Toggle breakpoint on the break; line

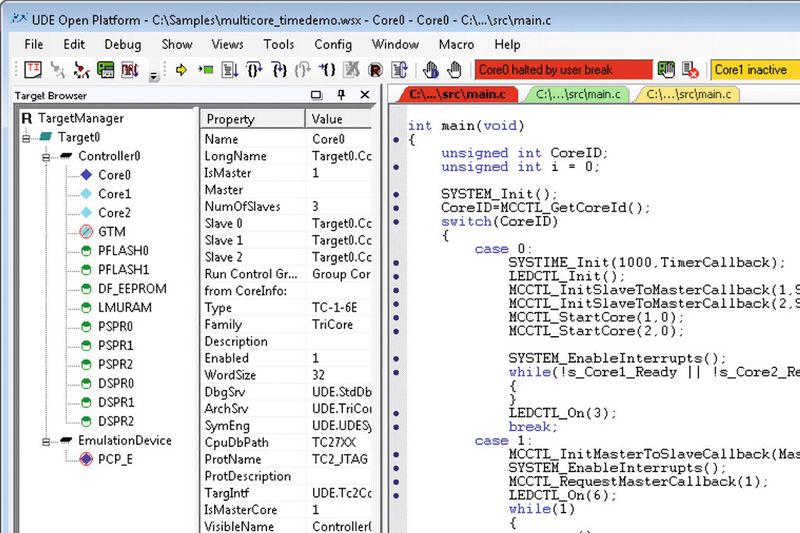click(x=396, y=427)
